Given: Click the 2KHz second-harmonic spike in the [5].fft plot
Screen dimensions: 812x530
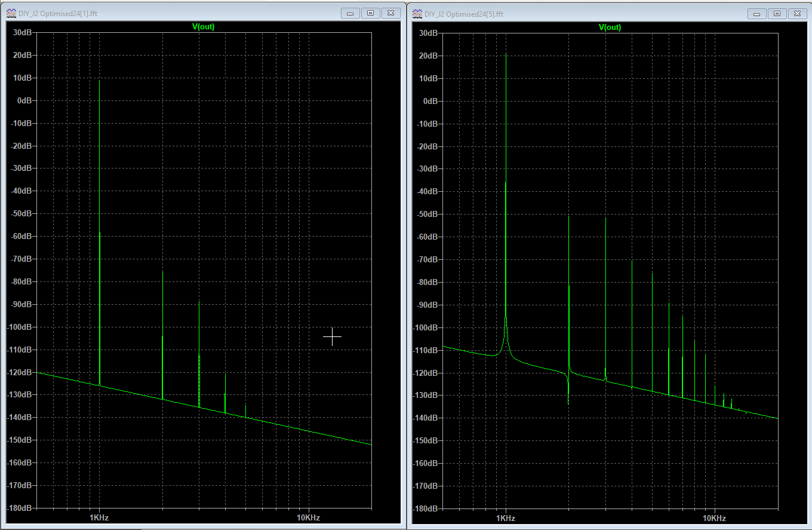Looking at the screenshot, I should pyautogui.click(x=568, y=310).
